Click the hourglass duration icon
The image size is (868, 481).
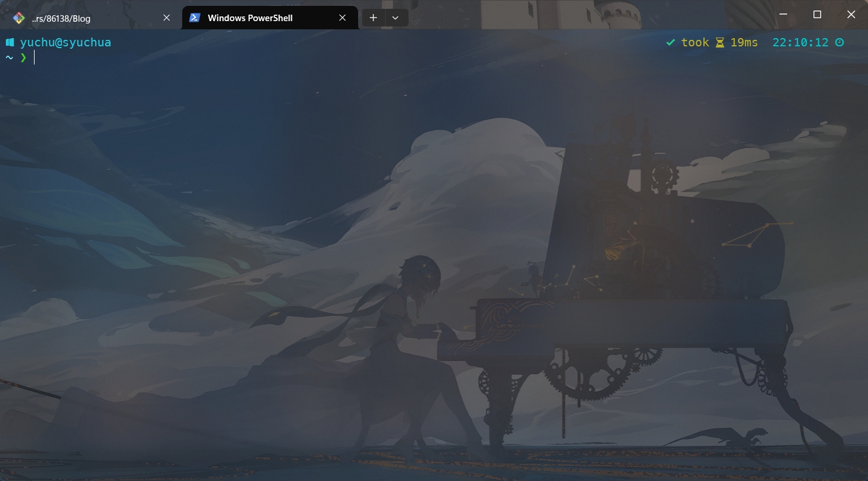click(720, 42)
